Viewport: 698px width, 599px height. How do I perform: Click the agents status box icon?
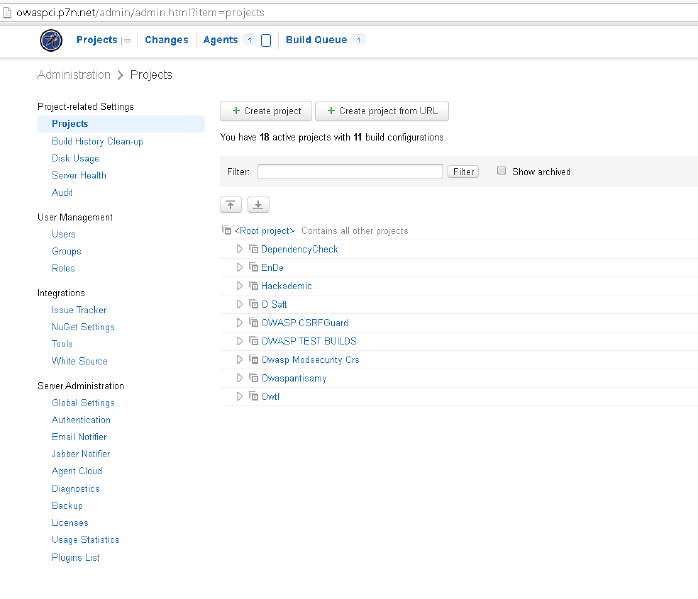[x=266, y=41]
